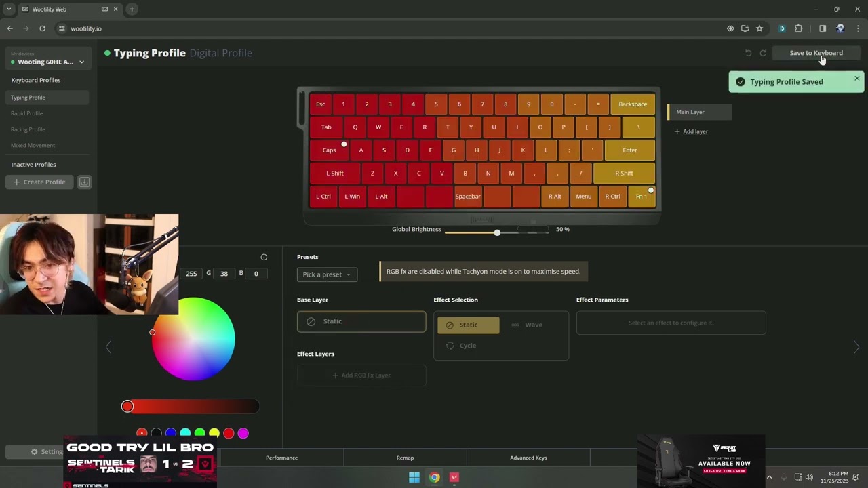Open the color picker info icon
The width and height of the screenshot is (868, 488).
coord(264,257)
